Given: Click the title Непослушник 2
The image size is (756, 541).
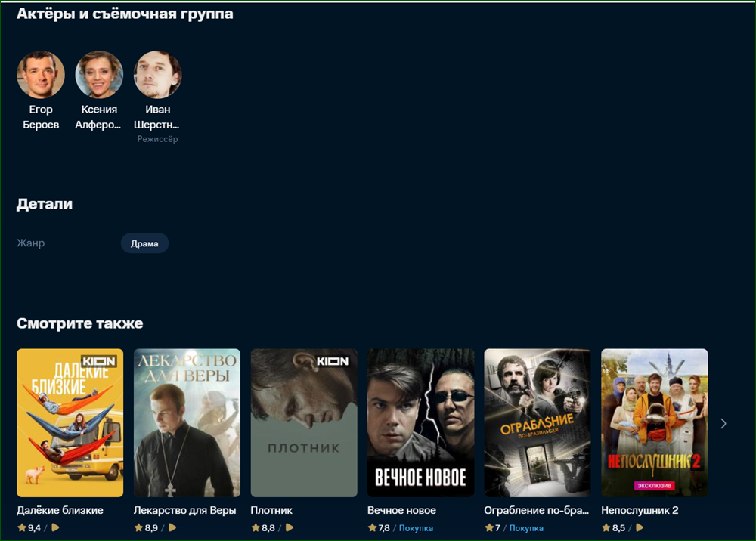Looking at the screenshot, I should pyautogui.click(x=640, y=510).
